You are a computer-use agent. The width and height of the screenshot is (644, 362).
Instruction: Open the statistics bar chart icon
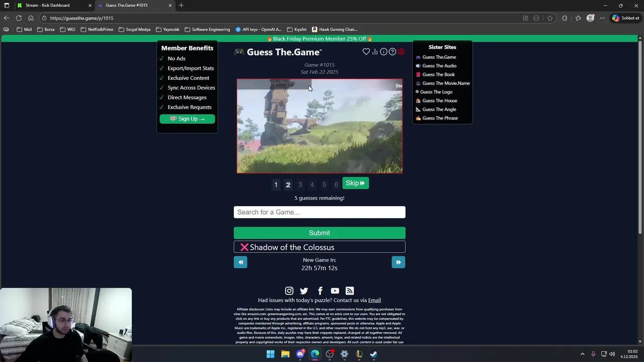tap(375, 52)
